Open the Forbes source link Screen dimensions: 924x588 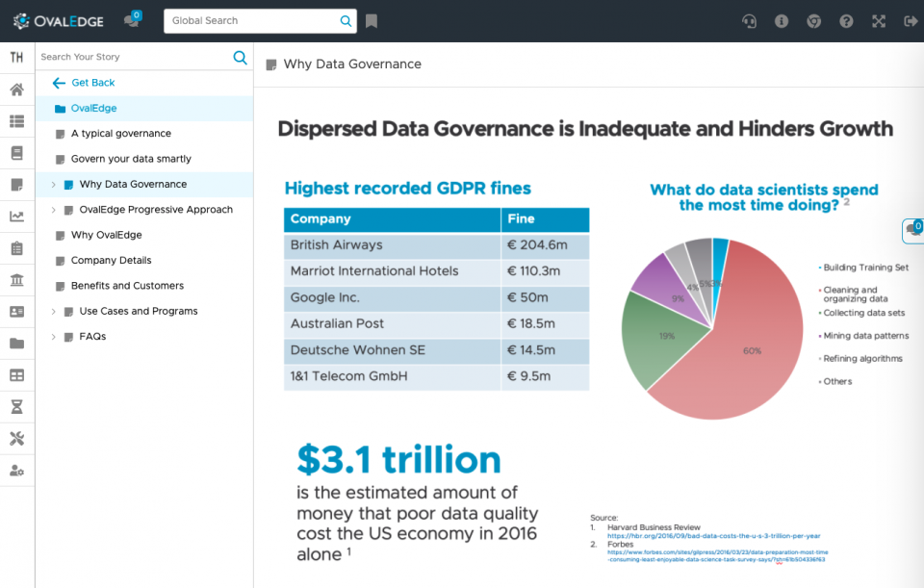(717, 555)
